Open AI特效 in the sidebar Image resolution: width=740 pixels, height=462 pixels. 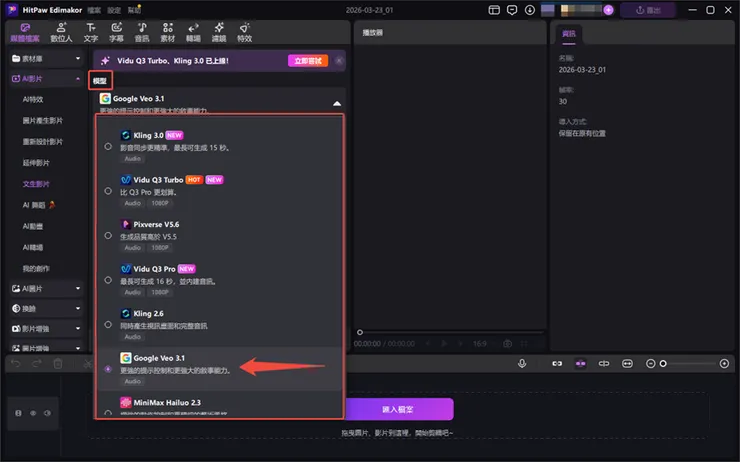tap(33, 100)
